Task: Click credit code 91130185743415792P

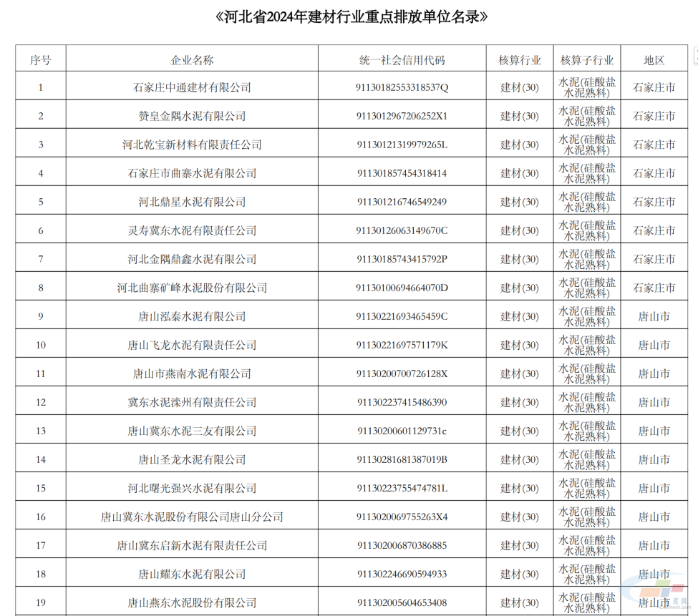Action: coord(402,259)
